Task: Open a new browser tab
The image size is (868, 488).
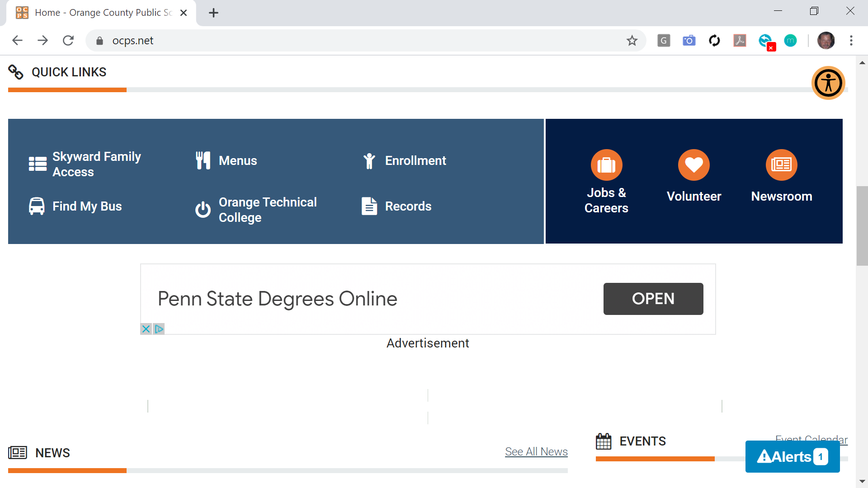Action: pyautogui.click(x=213, y=13)
